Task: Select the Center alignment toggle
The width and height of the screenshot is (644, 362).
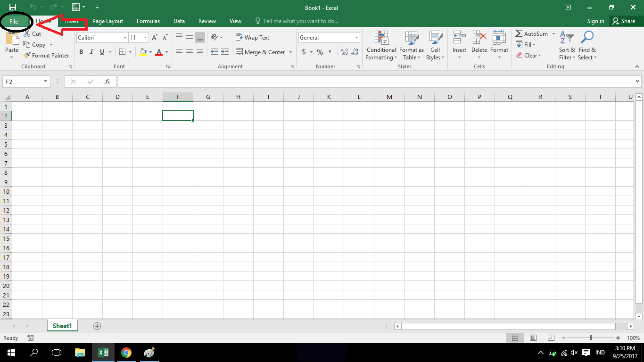Action: (x=189, y=52)
